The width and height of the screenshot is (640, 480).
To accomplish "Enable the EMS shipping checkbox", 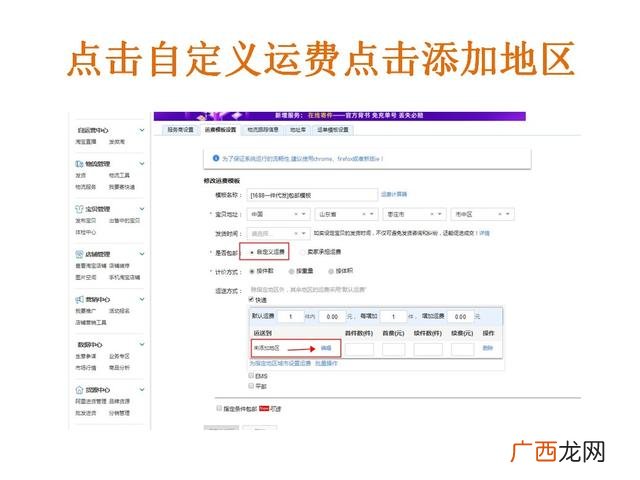I will (251, 376).
